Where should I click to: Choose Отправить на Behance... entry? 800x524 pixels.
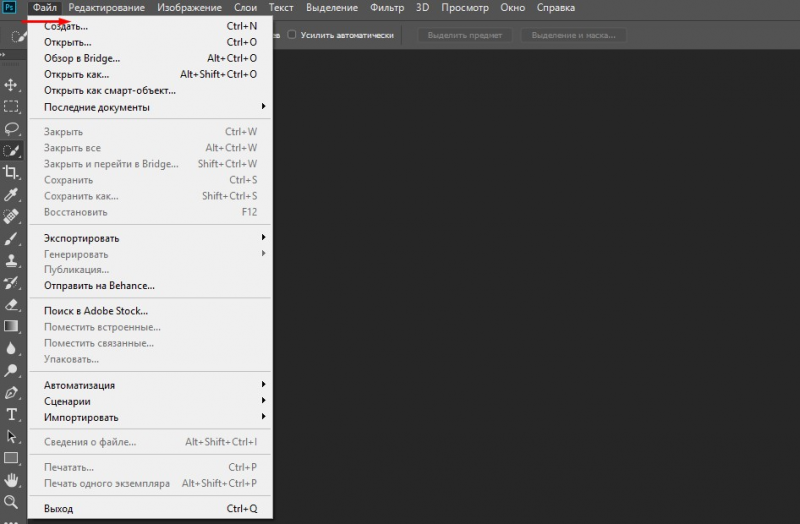(151, 286)
